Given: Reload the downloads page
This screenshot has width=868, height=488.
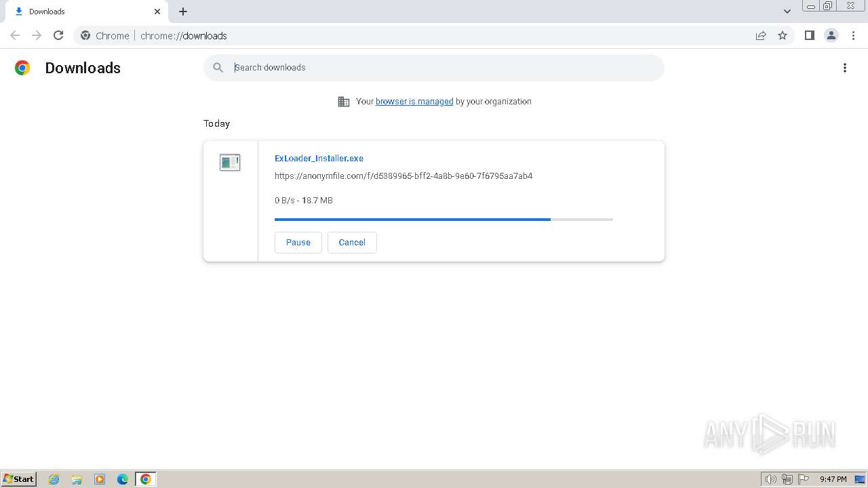Looking at the screenshot, I should (58, 35).
